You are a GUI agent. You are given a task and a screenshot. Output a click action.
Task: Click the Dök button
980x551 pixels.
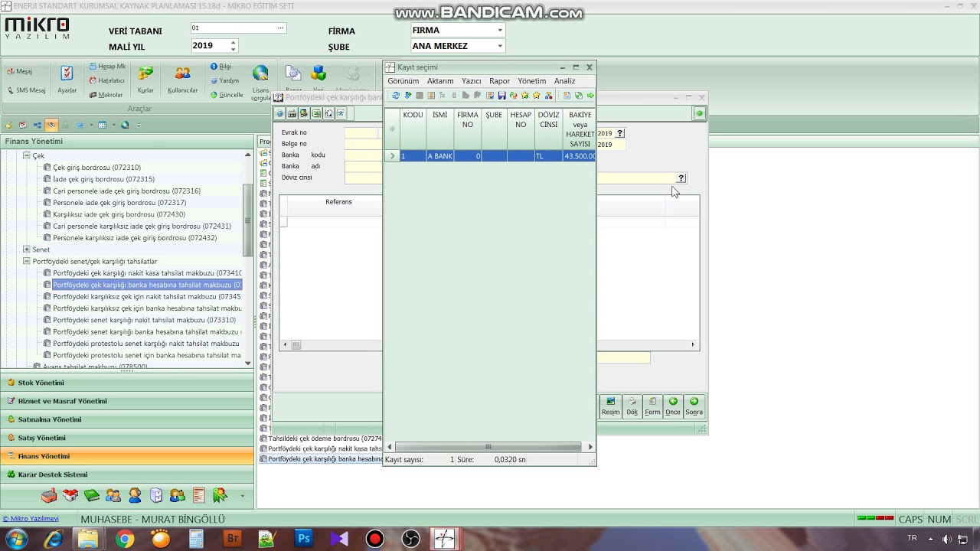click(x=632, y=406)
